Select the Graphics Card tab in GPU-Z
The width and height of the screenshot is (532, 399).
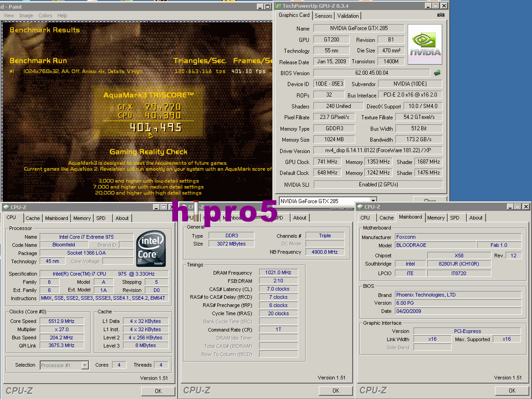click(294, 15)
